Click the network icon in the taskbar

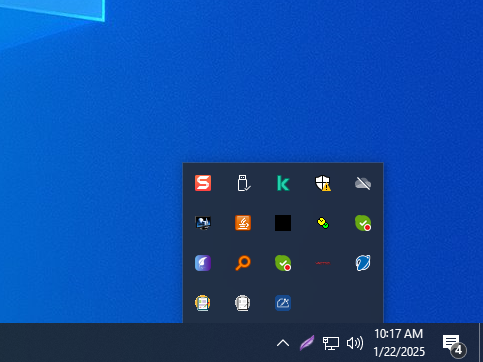(331, 343)
